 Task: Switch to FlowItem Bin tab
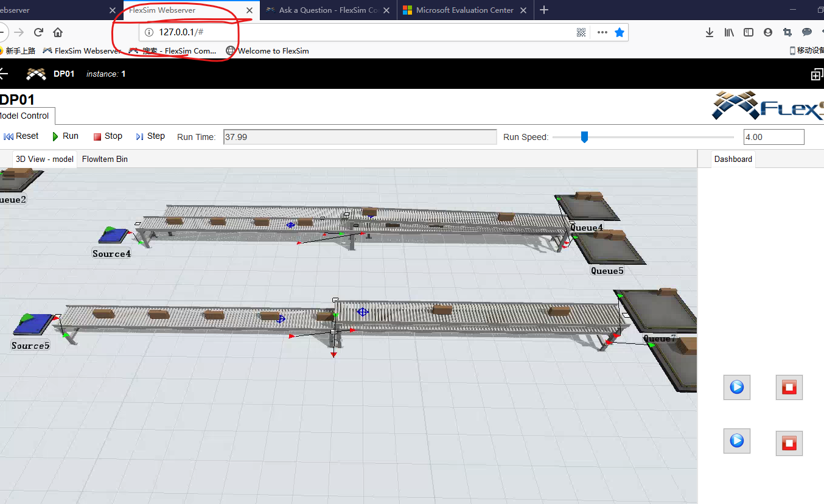click(x=105, y=159)
